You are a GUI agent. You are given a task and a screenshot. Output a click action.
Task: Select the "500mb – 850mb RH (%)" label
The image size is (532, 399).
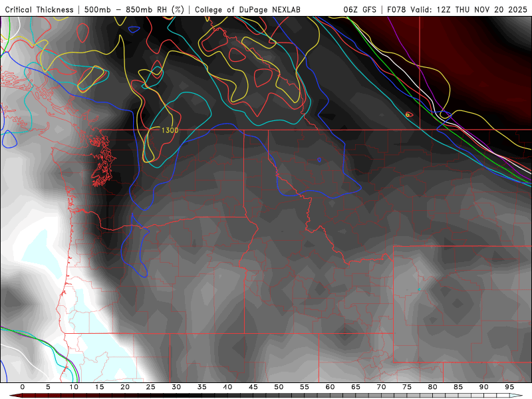click(134, 9)
